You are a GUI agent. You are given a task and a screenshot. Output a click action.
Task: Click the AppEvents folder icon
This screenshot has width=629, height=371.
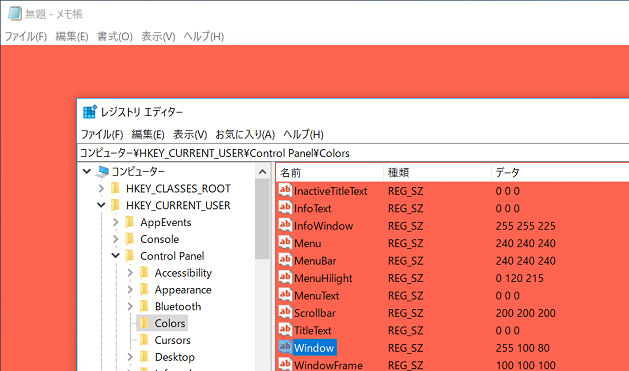130,222
